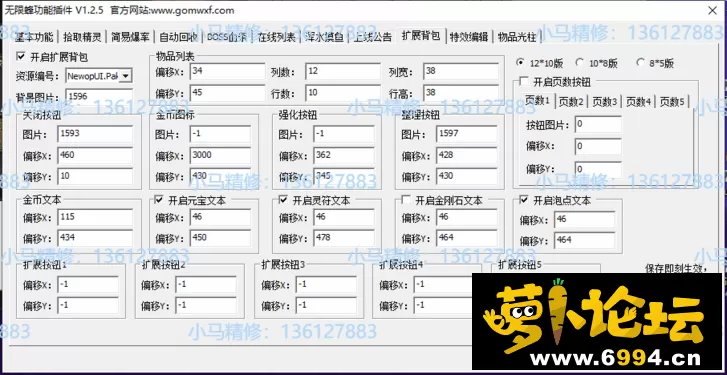Enable the 开启页数按钮 checkbox
The width and height of the screenshot is (727, 375).
(523, 82)
